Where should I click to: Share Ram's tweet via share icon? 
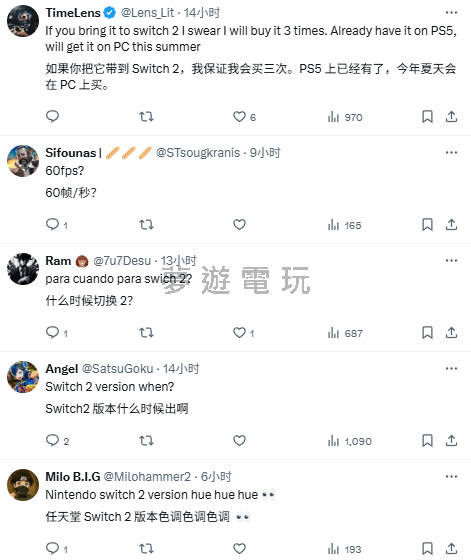coord(451,333)
